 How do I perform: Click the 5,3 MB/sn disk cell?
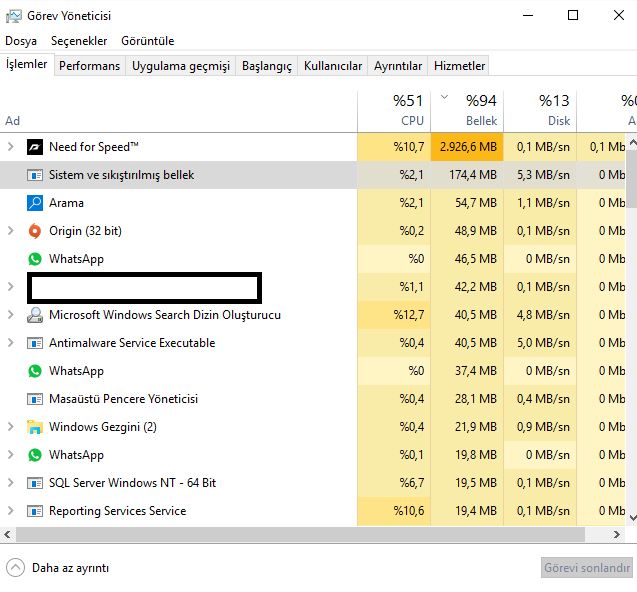tap(540, 175)
